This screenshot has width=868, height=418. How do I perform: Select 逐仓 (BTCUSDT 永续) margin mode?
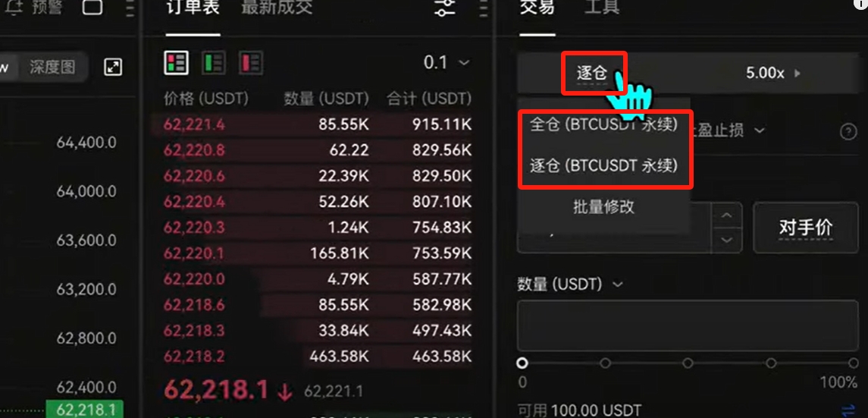tap(604, 165)
